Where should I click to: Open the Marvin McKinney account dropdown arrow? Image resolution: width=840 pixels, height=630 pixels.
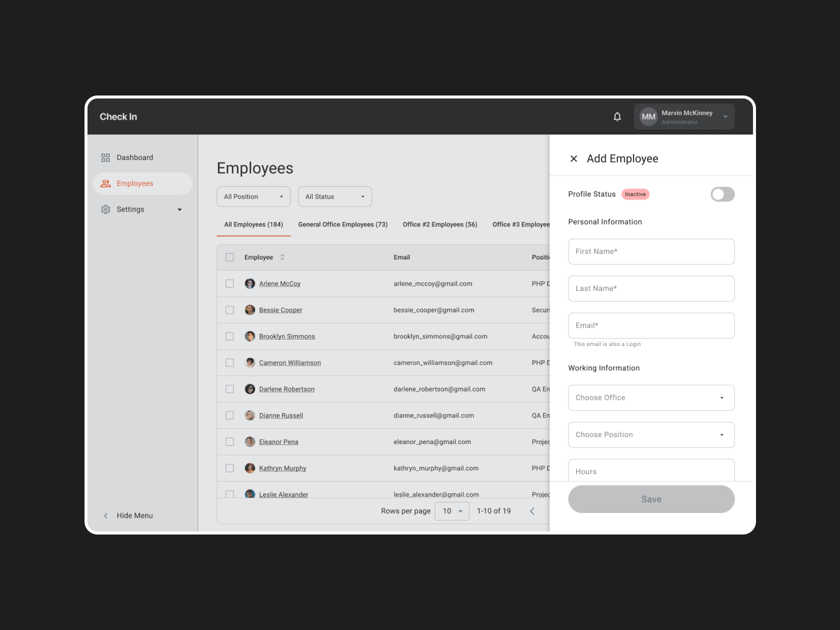pyautogui.click(x=725, y=116)
